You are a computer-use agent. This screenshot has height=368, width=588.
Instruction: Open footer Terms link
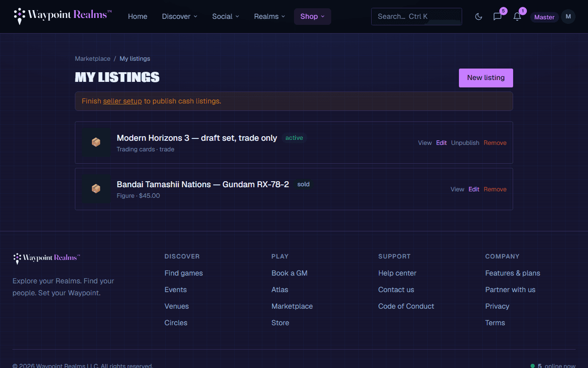(495, 323)
